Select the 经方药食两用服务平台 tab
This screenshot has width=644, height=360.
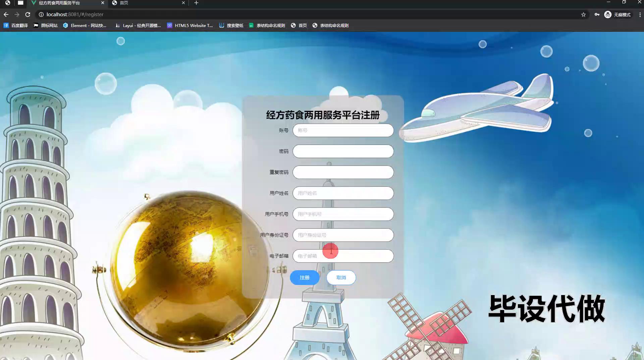pyautogui.click(x=64, y=3)
